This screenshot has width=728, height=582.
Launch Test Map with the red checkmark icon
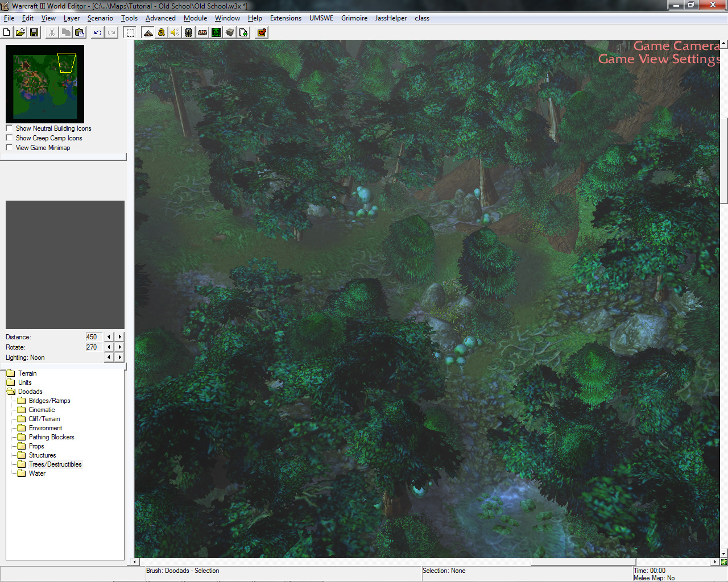(262, 32)
